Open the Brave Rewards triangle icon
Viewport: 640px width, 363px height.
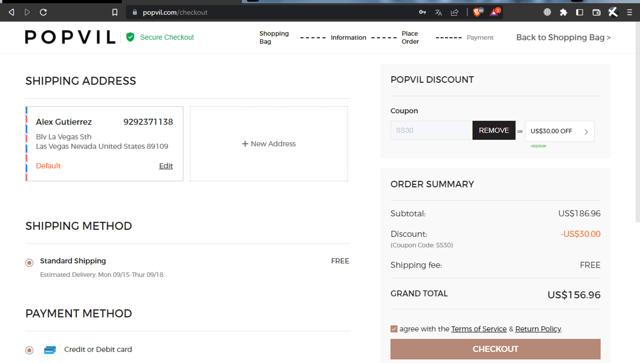pos(495,12)
